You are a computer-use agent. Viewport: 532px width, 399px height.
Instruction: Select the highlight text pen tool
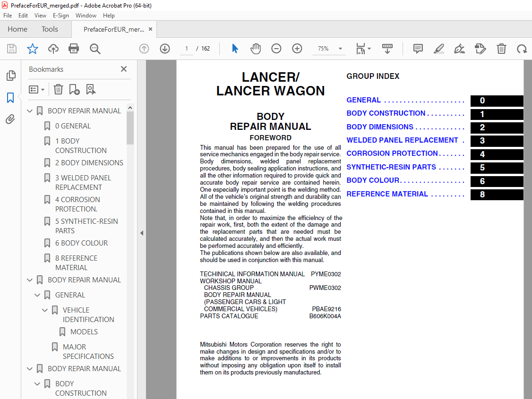[439, 49]
